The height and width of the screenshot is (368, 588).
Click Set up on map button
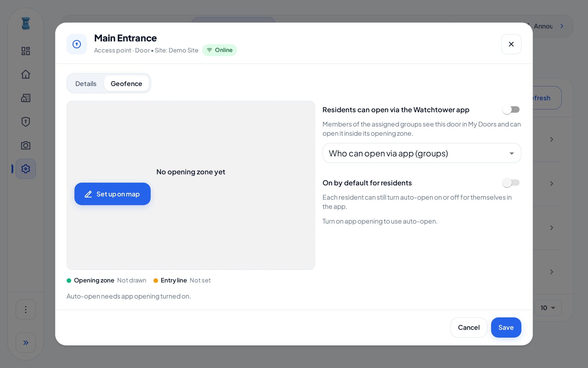[112, 194]
